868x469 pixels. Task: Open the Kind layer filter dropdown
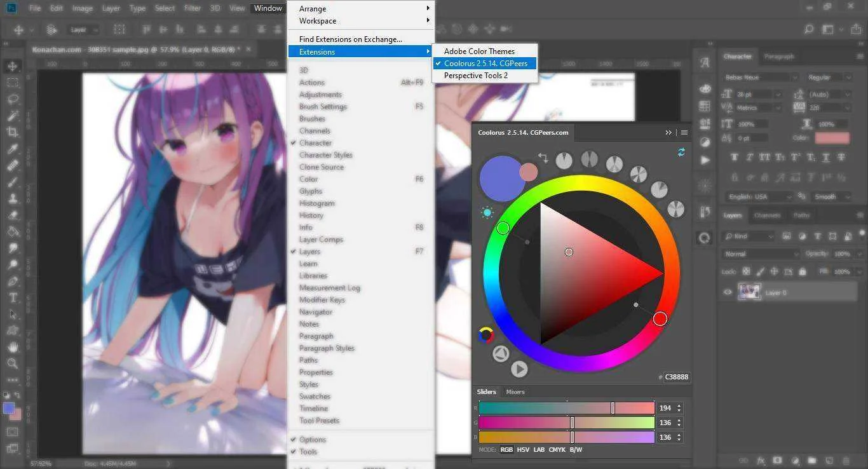(750, 236)
